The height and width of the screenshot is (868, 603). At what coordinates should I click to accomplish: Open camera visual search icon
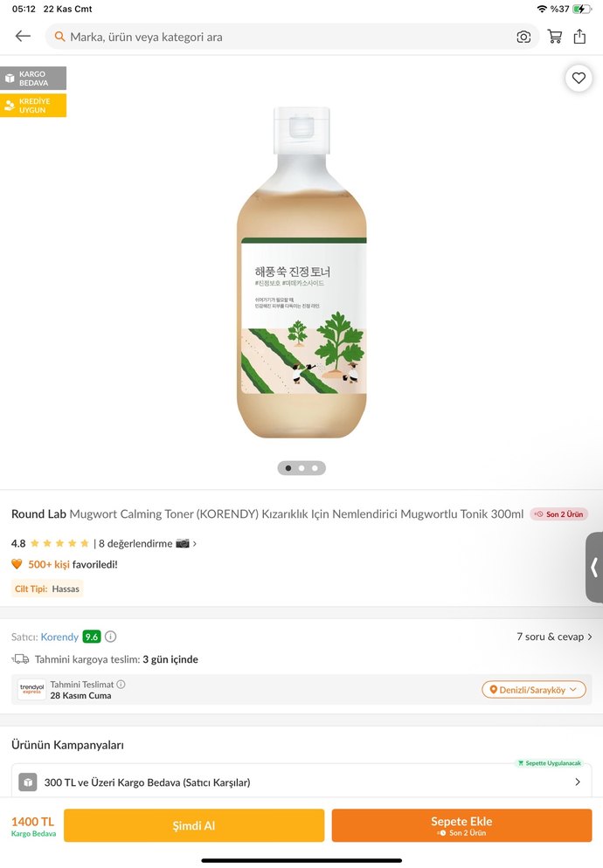click(x=523, y=37)
